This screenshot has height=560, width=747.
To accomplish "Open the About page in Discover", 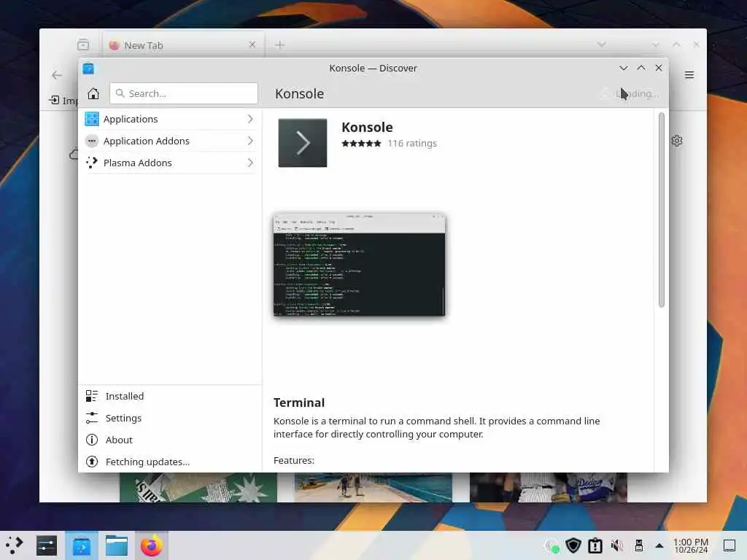I will pyautogui.click(x=170, y=440).
